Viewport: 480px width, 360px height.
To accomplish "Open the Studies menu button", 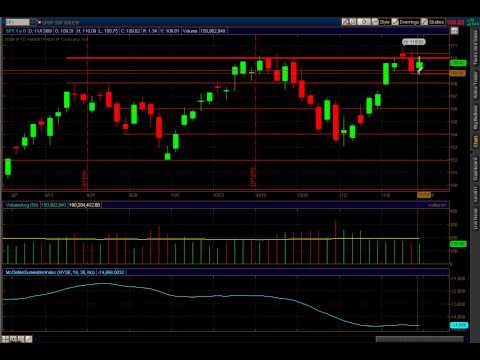I will click(433, 22).
